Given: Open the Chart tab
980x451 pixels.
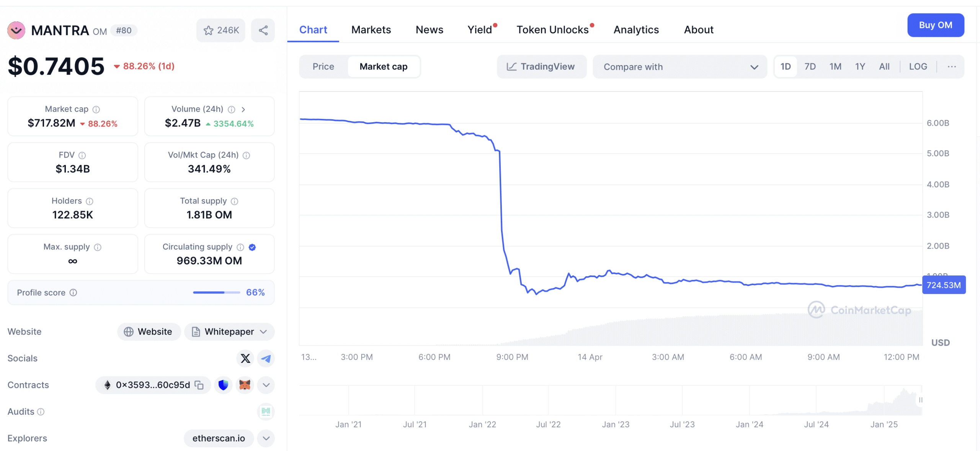Looking at the screenshot, I should (x=313, y=30).
